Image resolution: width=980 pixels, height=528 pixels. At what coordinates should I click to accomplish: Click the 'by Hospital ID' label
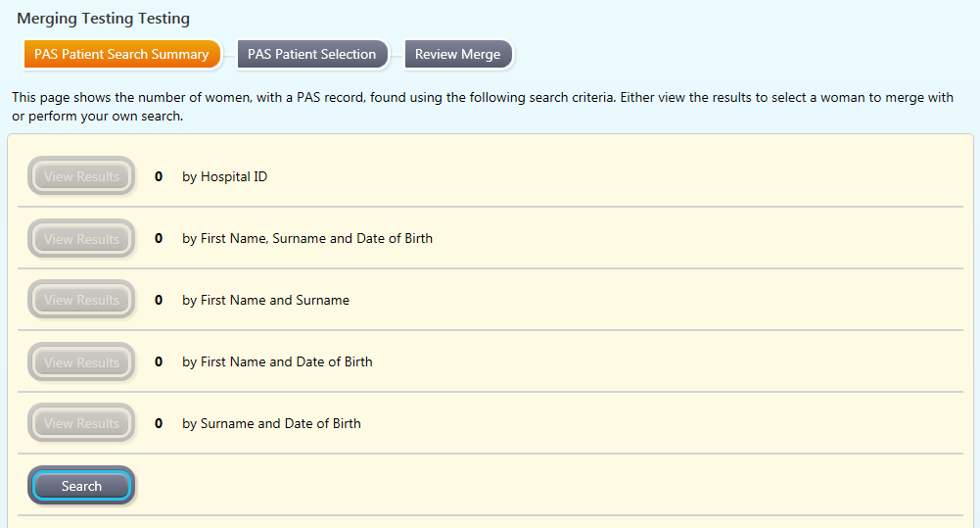[224, 177]
